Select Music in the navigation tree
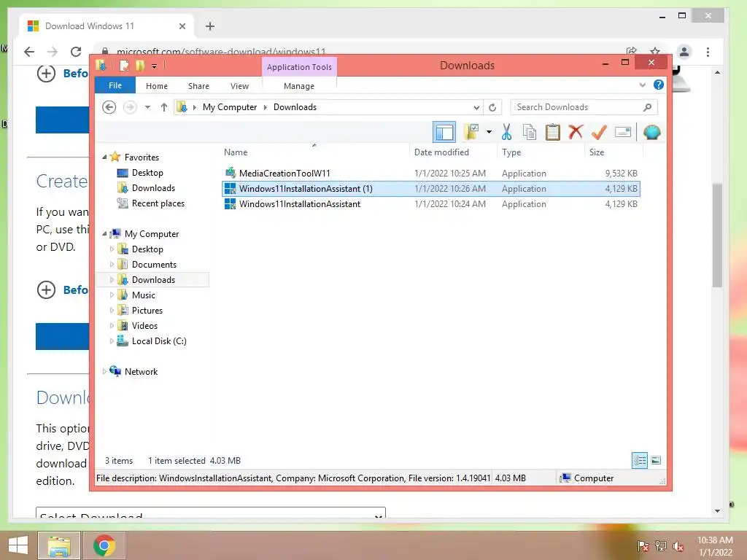Screen dimensions: 747x560 [143, 295]
